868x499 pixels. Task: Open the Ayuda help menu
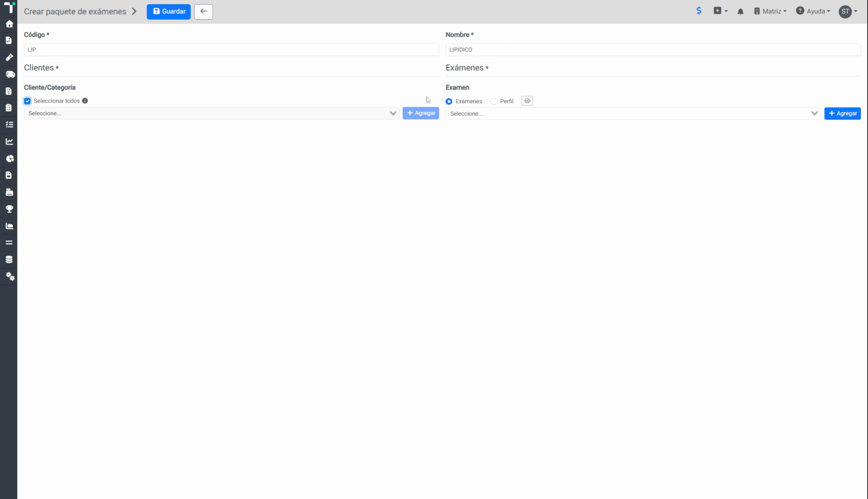(x=813, y=11)
